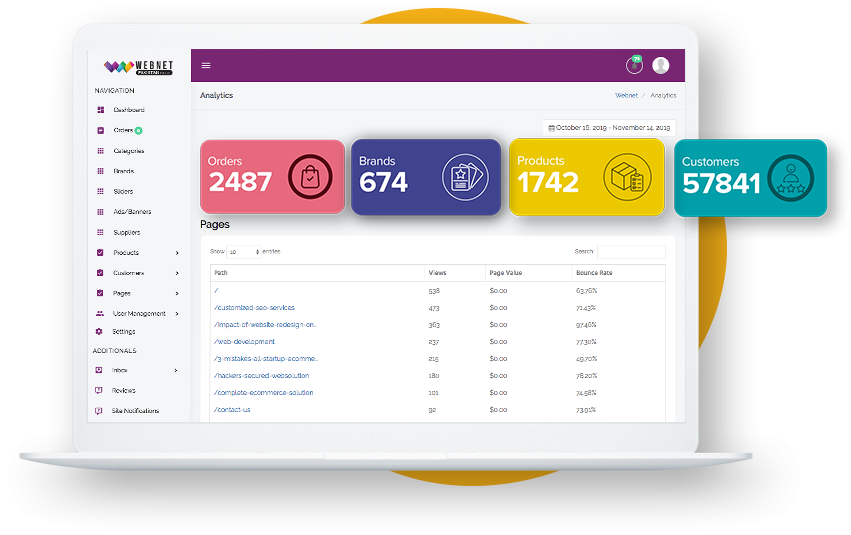851x535 pixels.
Task: Open Settings in the navigation
Action: (x=124, y=332)
